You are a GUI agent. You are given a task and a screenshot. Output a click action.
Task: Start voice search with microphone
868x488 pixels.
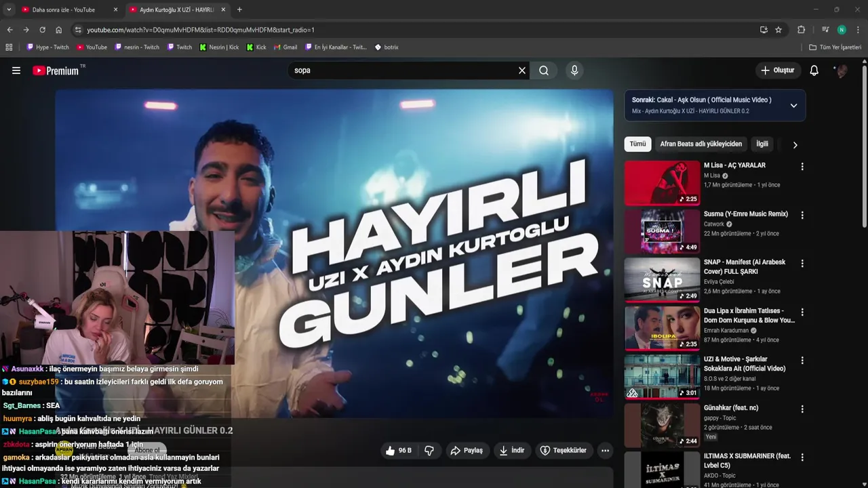(x=574, y=70)
